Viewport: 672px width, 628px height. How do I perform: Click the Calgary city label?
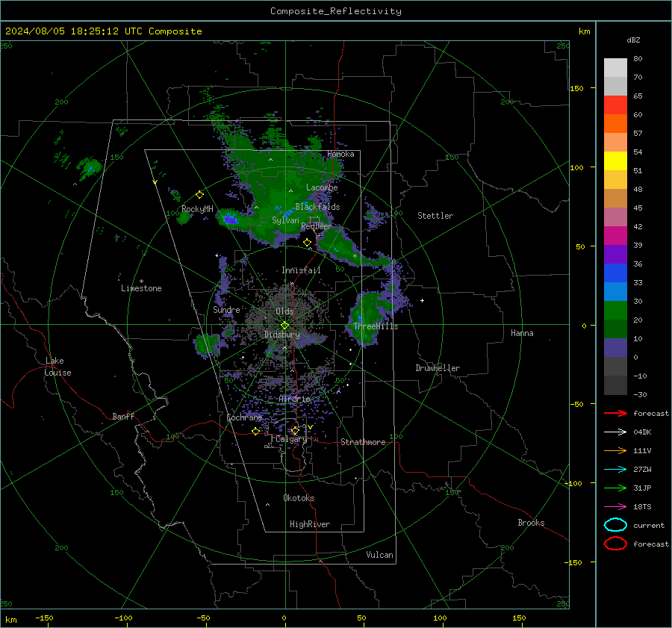(x=291, y=439)
